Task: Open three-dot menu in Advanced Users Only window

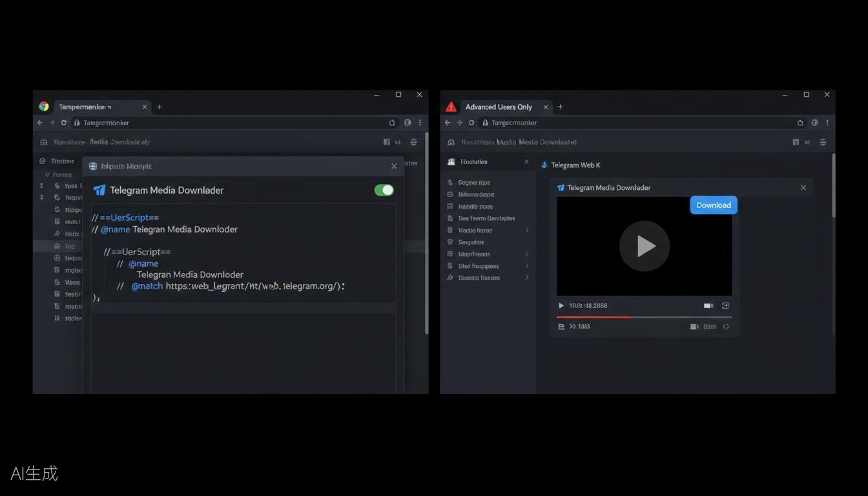Action: [827, 123]
